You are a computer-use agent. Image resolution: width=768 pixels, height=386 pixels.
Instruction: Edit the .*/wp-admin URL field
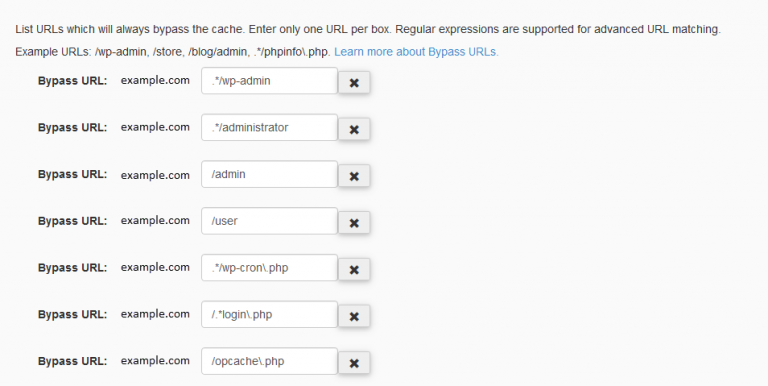point(269,81)
